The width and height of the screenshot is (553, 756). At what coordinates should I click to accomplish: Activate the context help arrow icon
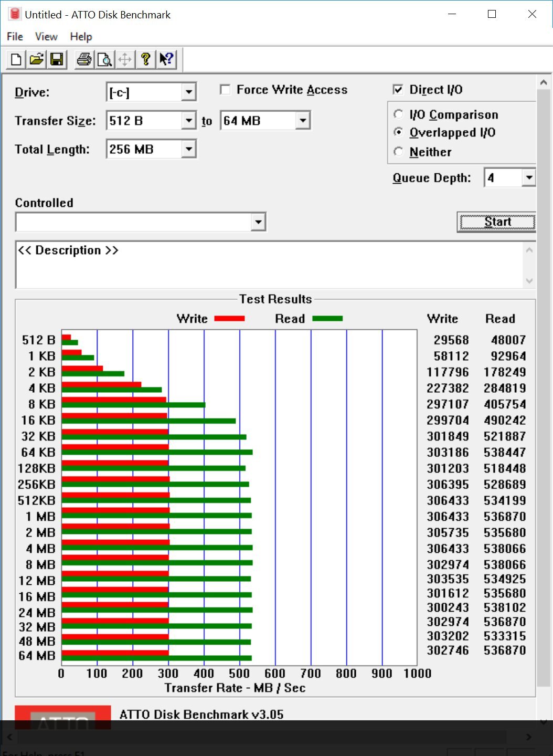click(166, 59)
